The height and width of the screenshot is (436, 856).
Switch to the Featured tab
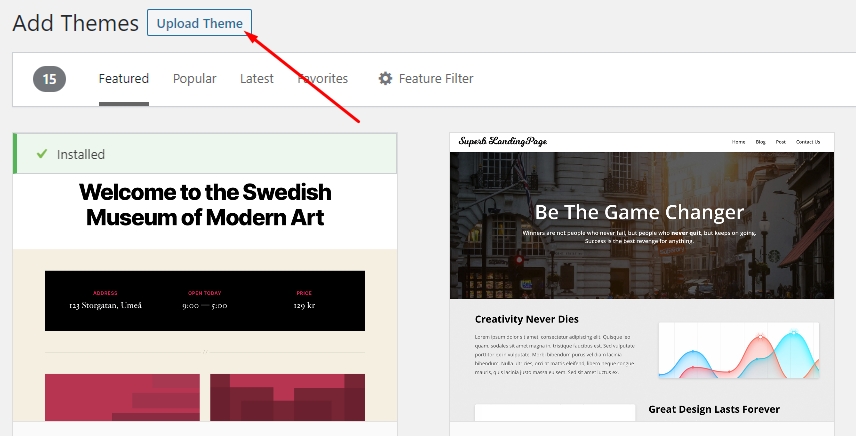pos(123,79)
